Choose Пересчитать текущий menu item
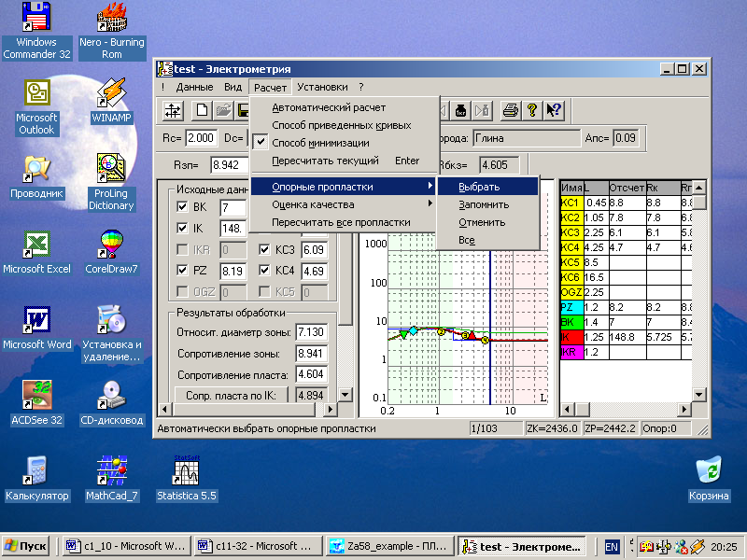This screenshot has width=747, height=560. pos(344,161)
